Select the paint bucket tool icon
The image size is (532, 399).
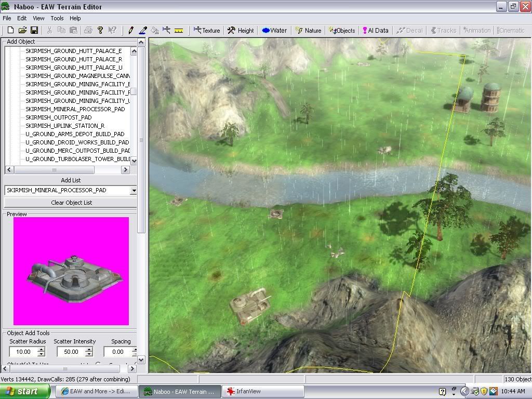click(x=155, y=30)
